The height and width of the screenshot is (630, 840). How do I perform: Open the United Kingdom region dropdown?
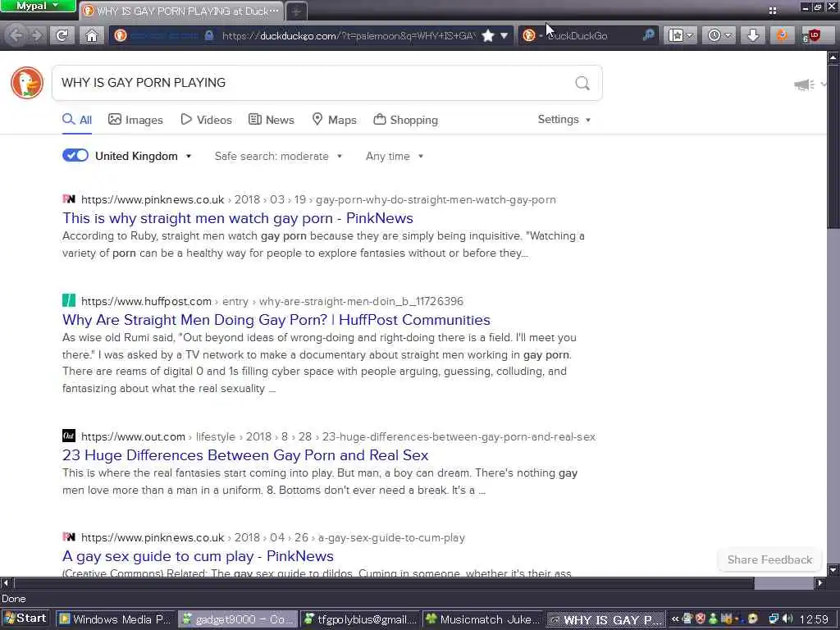143,156
